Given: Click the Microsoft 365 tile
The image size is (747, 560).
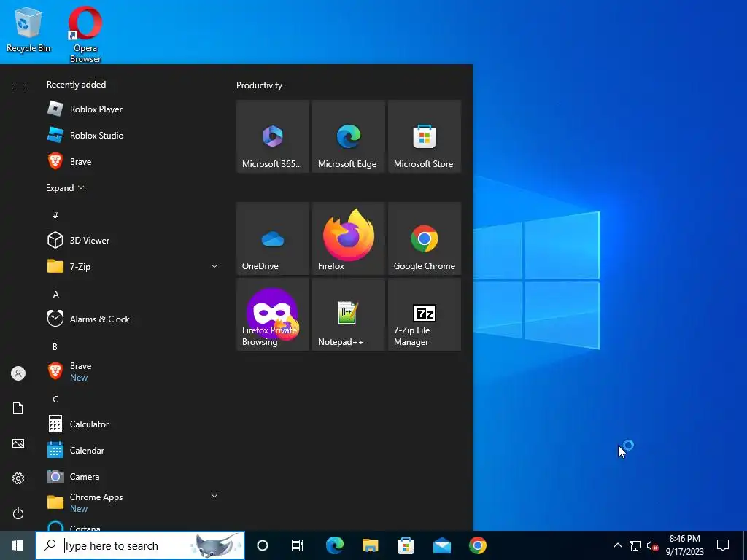Looking at the screenshot, I should pos(273,136).
